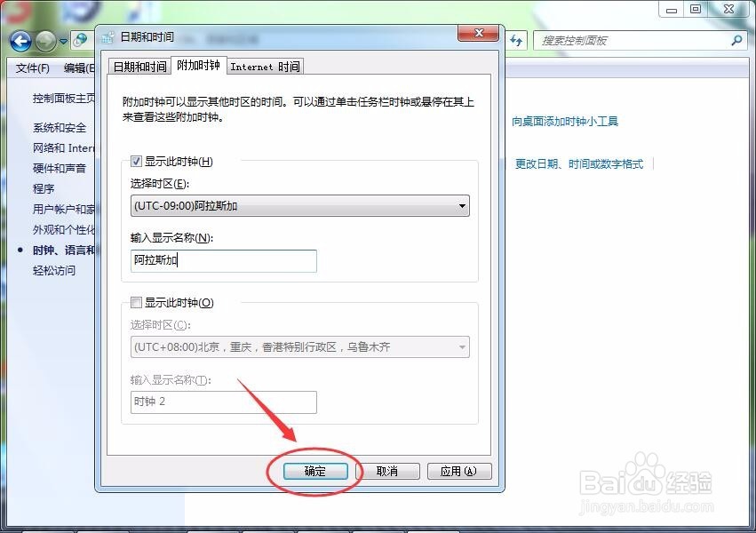Click the 阿拉斯加 display name input field
The height and width of the screenshot is (533, 756).
point(222,261)
